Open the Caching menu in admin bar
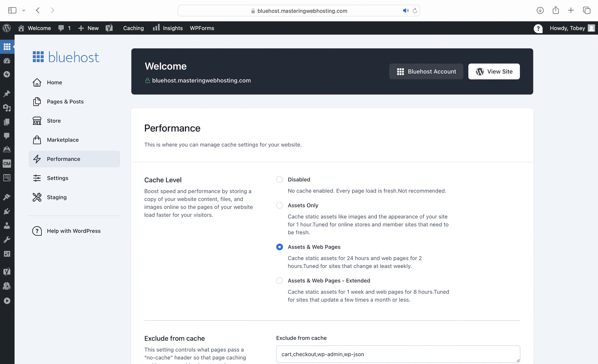The width and height of the screenshot is (598, 364). 133,28
